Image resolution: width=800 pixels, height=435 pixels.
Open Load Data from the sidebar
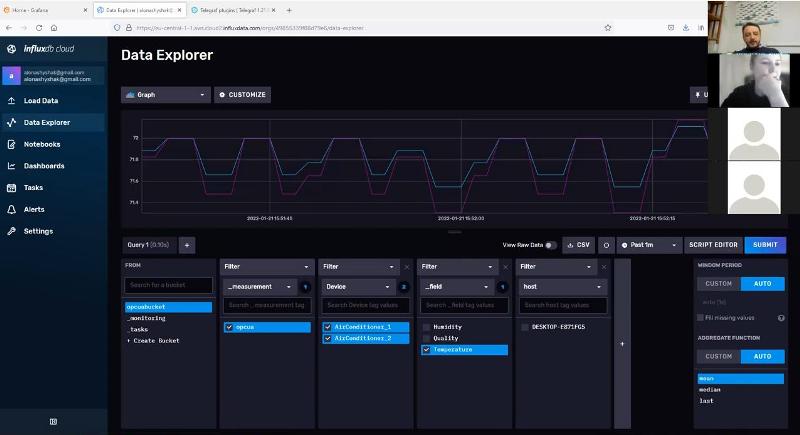[41, 101]
